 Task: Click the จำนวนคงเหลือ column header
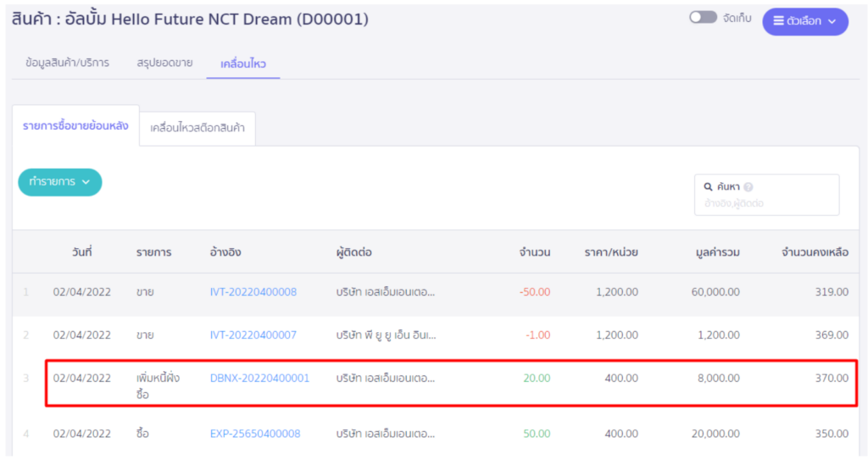tap(815, 252)
